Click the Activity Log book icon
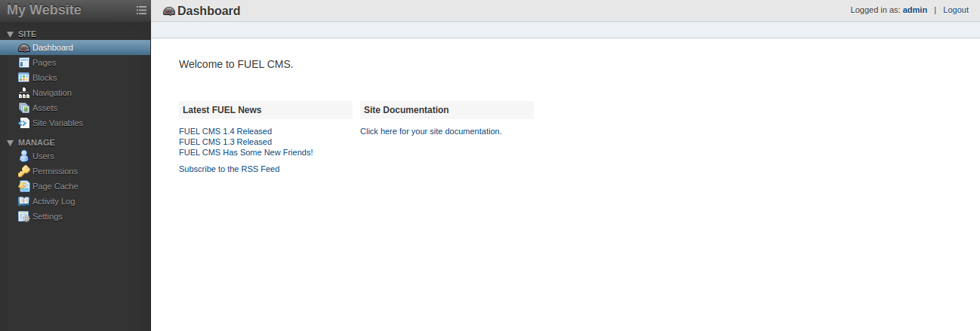Viewport: 980px width, 331px height. (24, 201)
